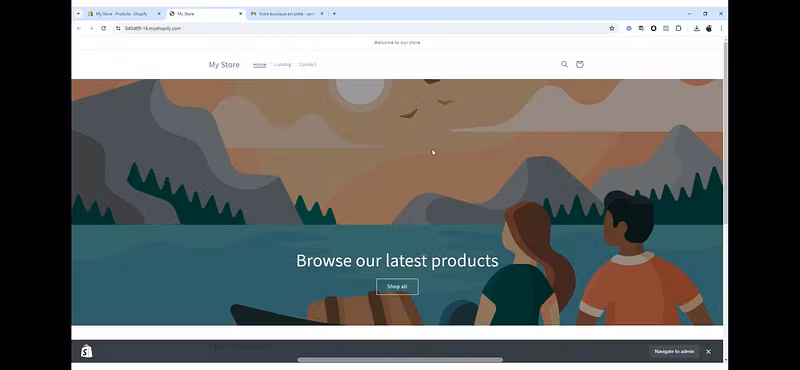
Task: Close the Shopify admin bar
Action: coord(708,352)
